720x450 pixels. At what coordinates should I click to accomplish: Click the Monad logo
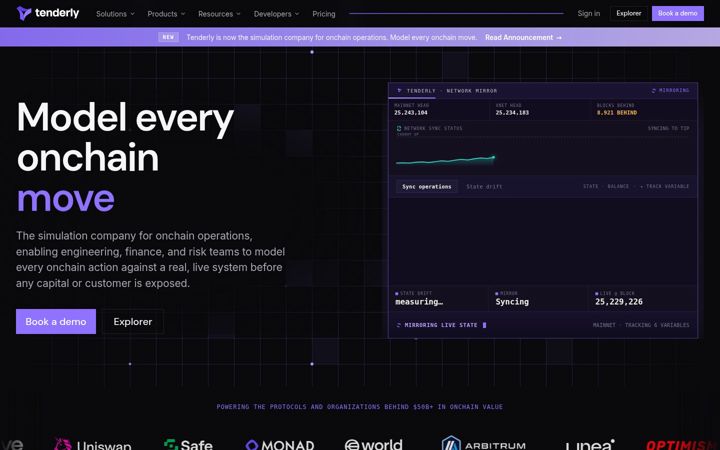click(280, 444)
